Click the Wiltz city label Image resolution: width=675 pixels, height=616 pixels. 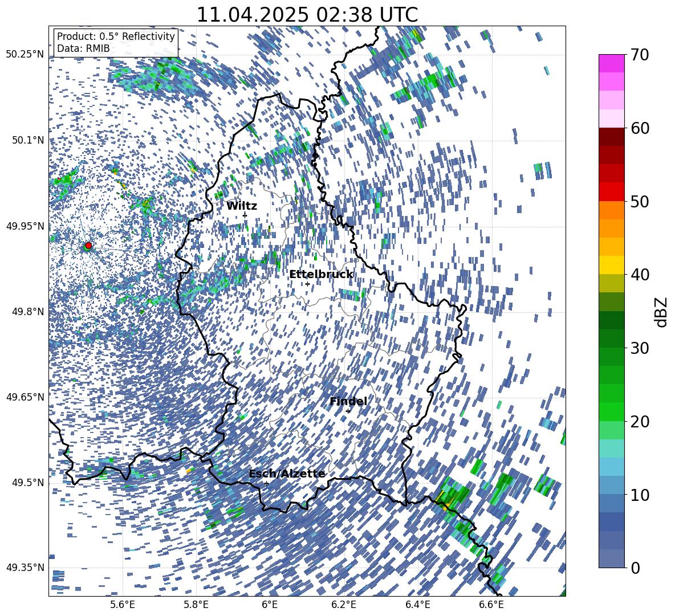[x=242, y=206]
